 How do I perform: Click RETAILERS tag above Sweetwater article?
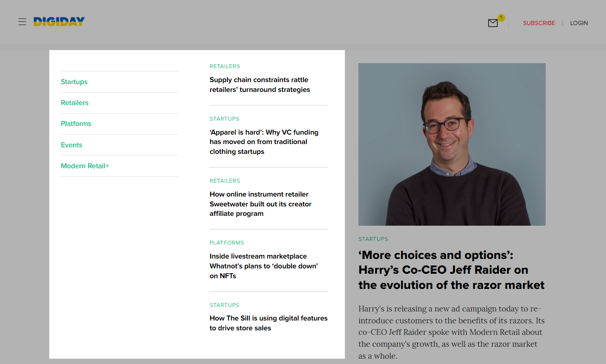pos(225,181)
